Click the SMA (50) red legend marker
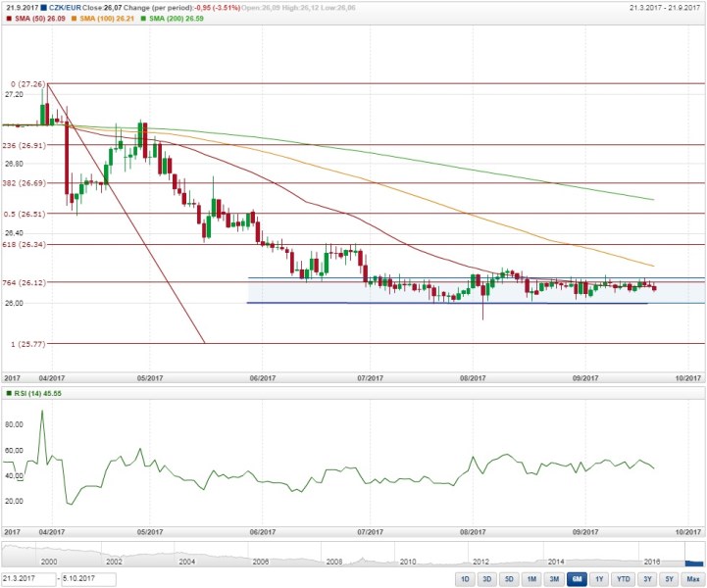The image size is (707, 588). coord(6,18)
